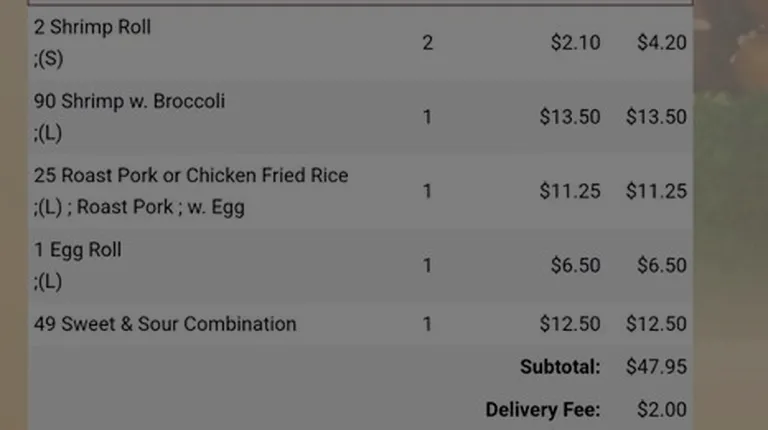Click the $2.00 delivery fee amount
768x430 pixels.
click(x=662, y=410)
